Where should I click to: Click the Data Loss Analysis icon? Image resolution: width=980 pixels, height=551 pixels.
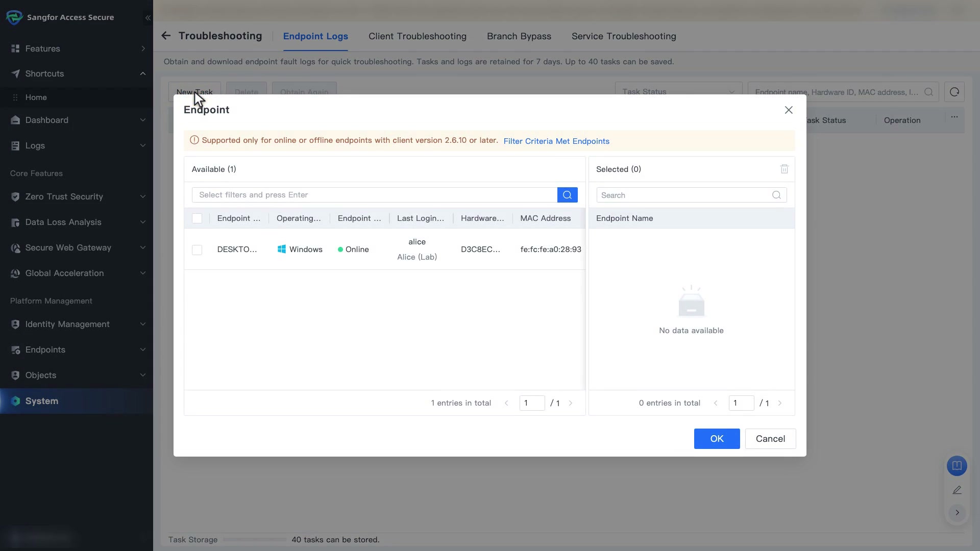(15, 222)
